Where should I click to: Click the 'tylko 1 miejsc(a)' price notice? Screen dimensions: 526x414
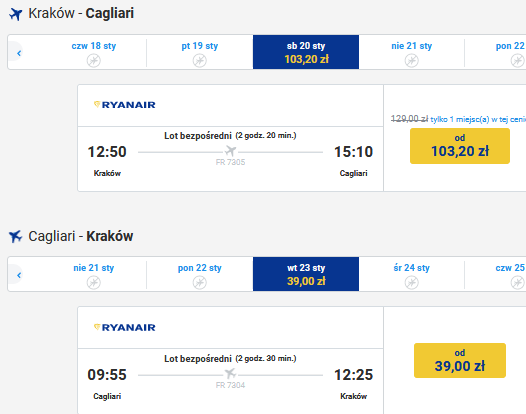tap(478, 119)
